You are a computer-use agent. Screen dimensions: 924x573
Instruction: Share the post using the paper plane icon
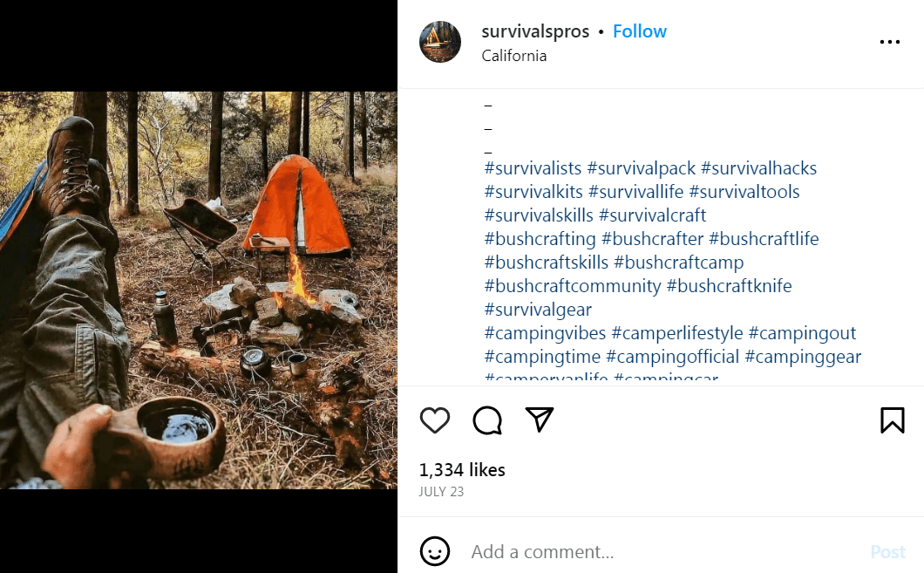[540, 420]
